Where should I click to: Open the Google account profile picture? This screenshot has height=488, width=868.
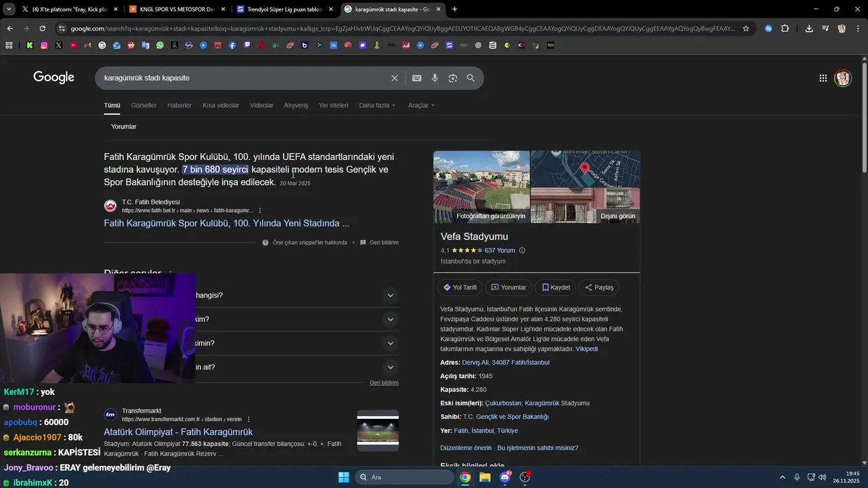click(x=843, y=78)
